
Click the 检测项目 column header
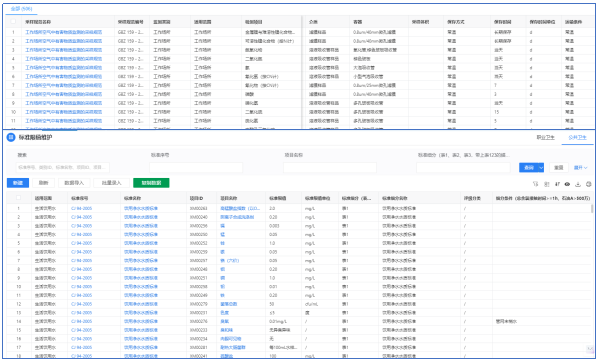(254, 22)
